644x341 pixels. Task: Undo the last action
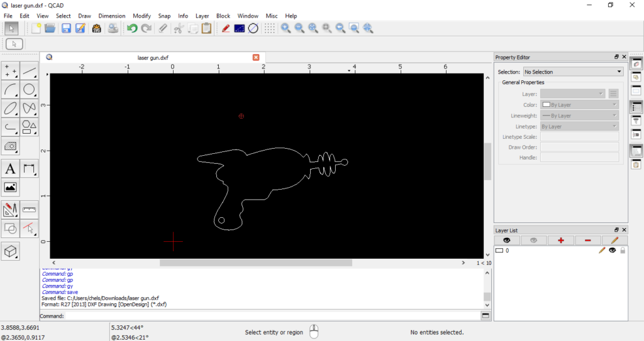tap(132, 28)
